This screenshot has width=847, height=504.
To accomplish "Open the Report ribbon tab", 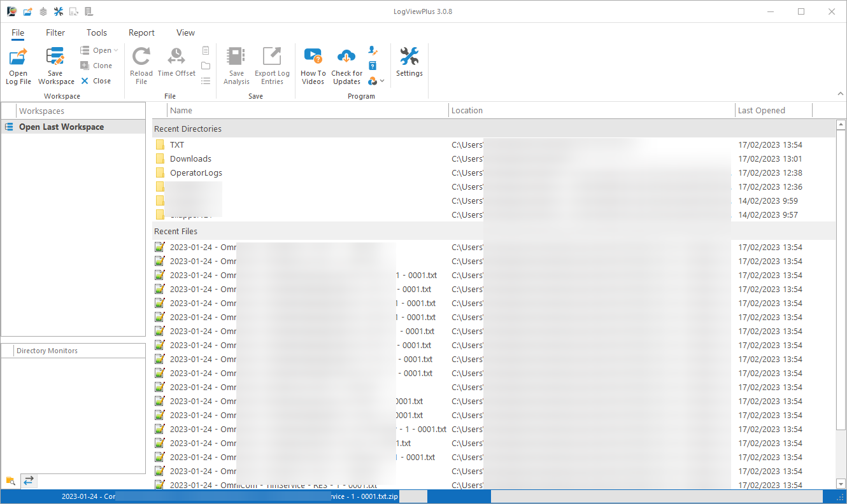I will (141, 32).
